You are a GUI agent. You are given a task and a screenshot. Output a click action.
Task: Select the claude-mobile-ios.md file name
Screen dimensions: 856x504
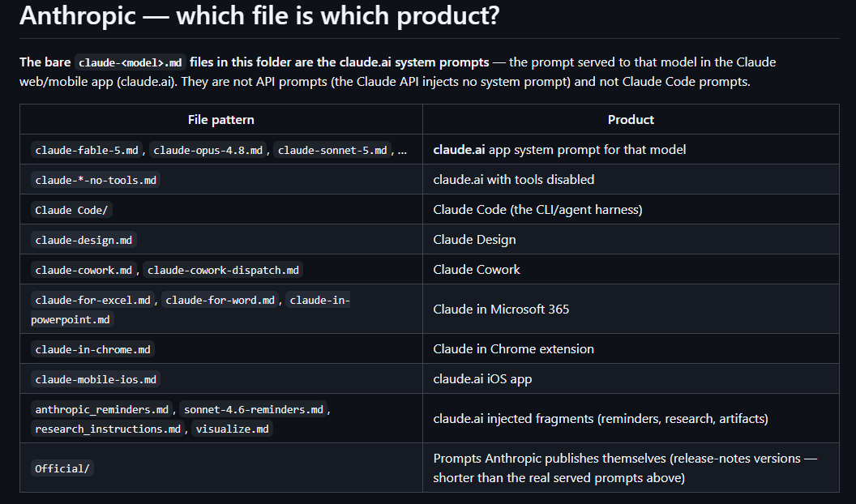coord(96,379)
